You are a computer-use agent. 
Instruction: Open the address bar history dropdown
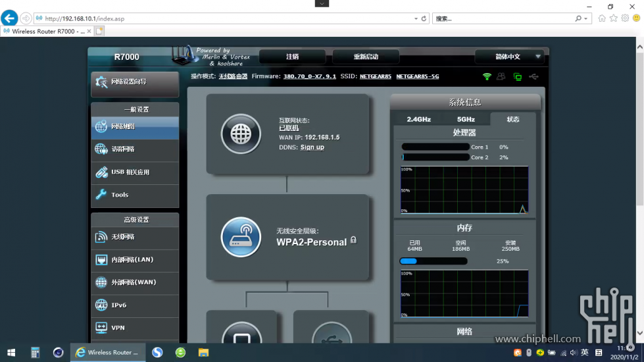coord(416,18)
